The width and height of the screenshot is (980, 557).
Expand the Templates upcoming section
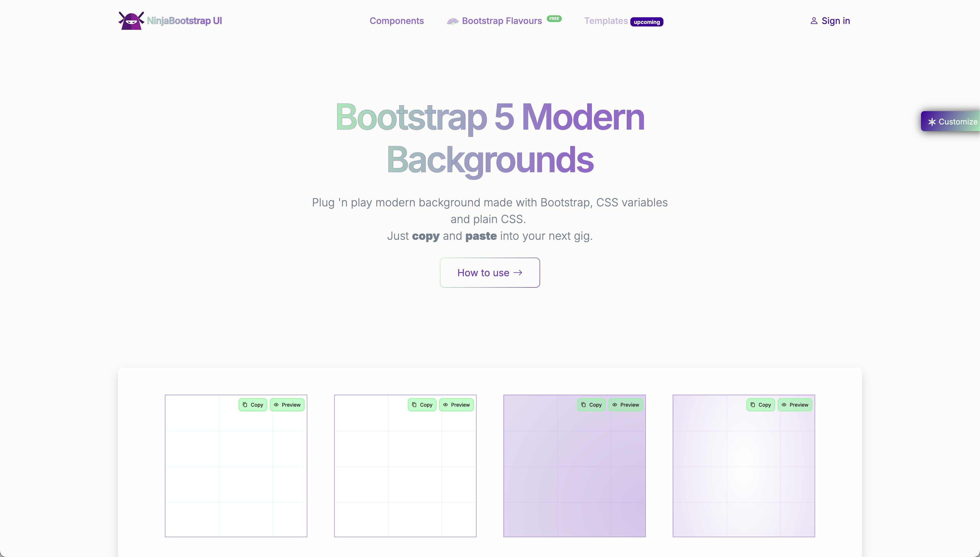(623, 21)
